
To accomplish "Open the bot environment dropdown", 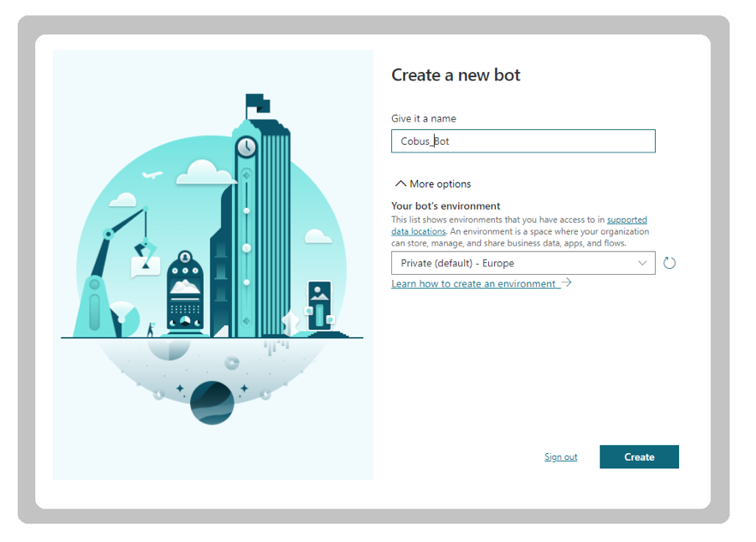I will 523,263.
